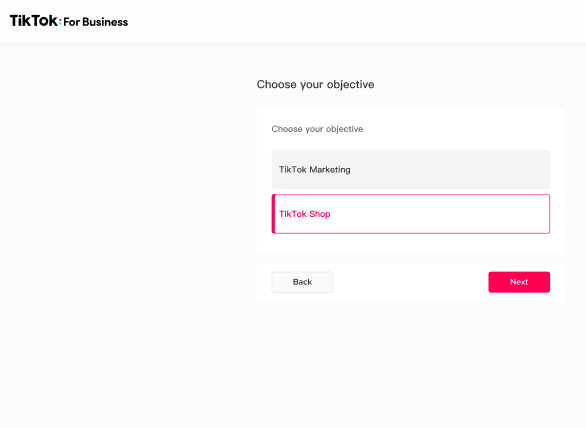Click the Next button

tap(519, 282)
